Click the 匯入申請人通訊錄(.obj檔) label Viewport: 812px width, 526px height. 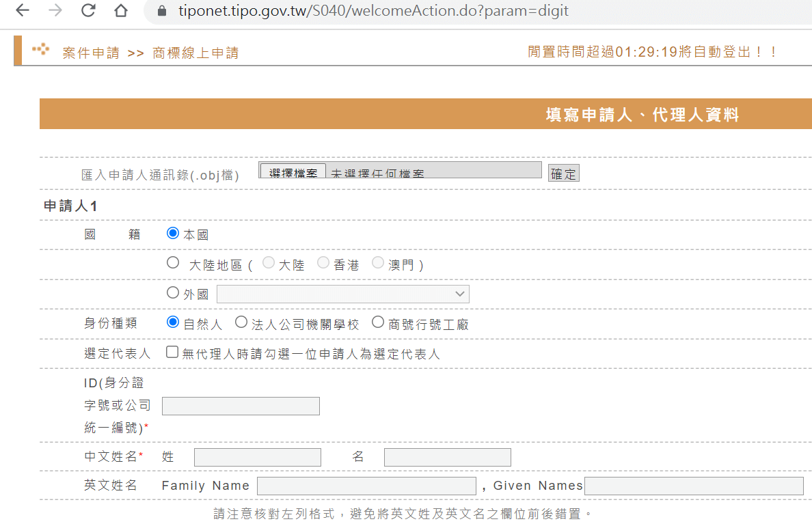point(161,175)
